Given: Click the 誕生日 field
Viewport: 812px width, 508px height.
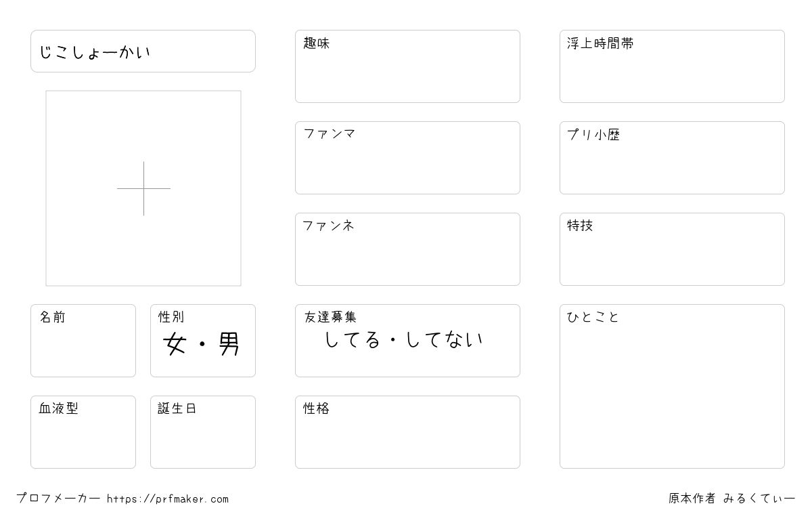Looking at the screenshot, I should tap(203, 432).
